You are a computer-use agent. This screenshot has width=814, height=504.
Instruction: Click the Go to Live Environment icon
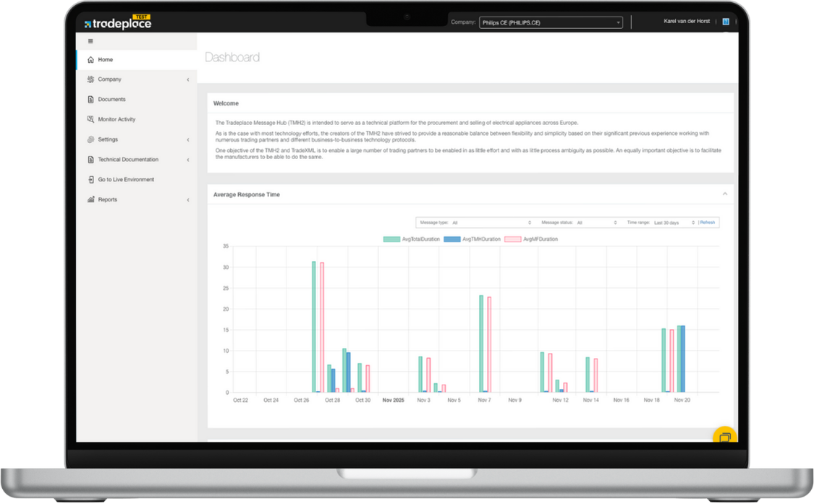click(x=90, y=179)
